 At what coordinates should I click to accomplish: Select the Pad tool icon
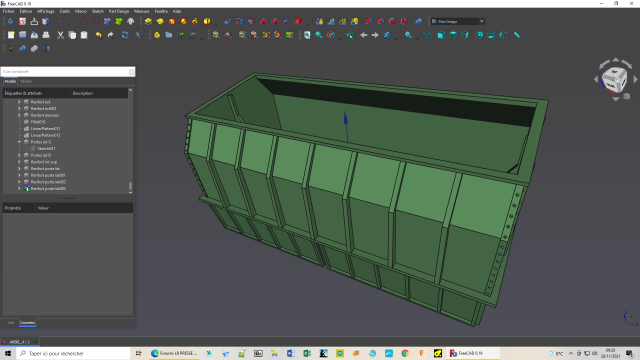click(x=148, y=21)
